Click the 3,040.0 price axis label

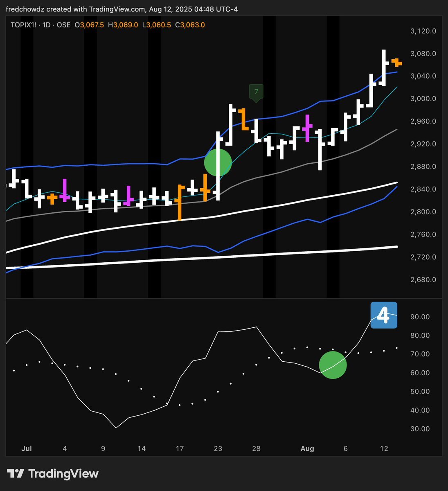pos(423,76)
